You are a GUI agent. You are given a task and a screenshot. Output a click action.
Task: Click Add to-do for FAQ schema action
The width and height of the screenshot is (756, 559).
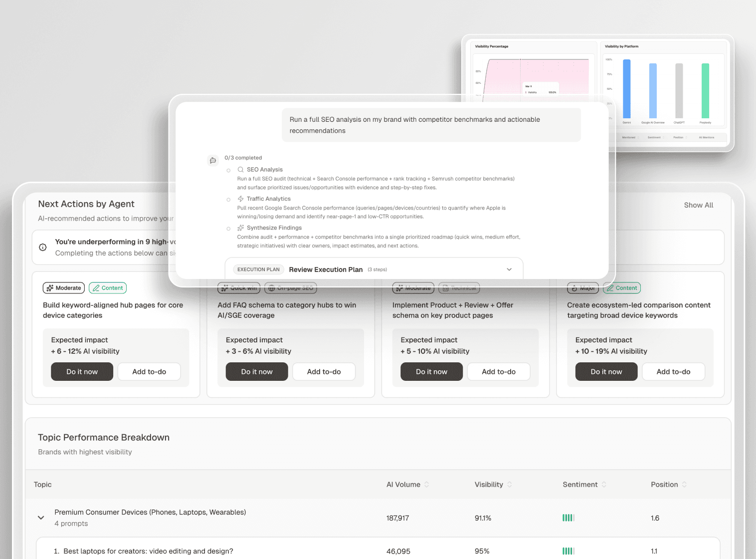[324, 372]
